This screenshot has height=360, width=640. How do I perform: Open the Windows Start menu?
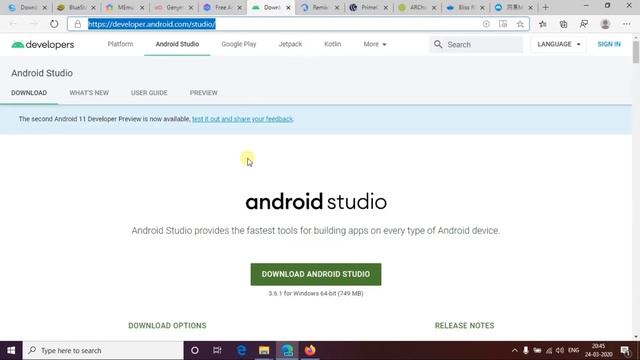[11, 350]
